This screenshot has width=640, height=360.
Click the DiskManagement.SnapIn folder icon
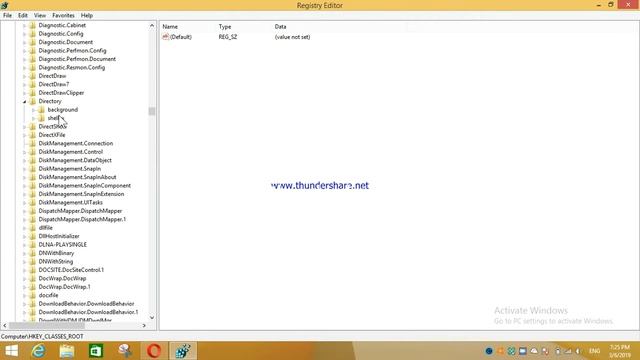point(33,169)
